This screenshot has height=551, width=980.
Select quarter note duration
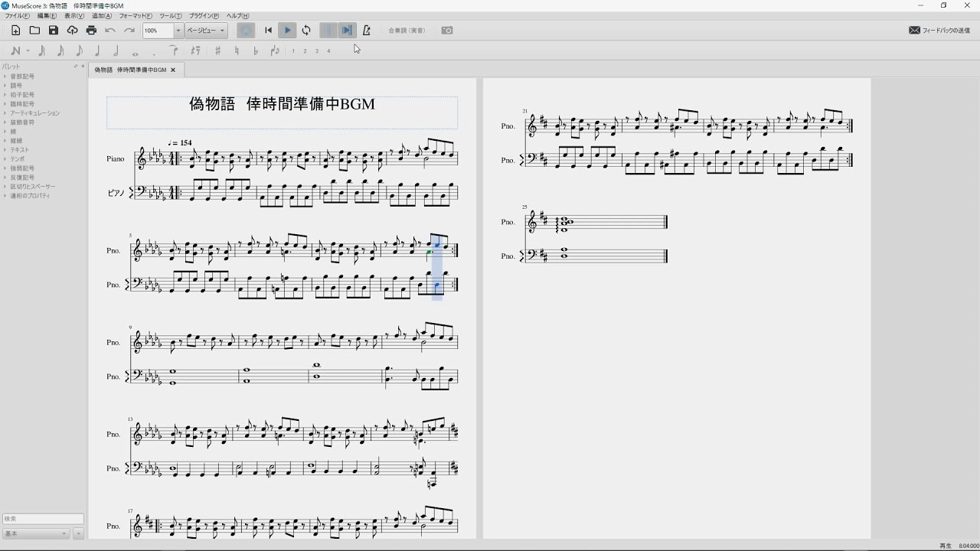[x=97, y=51]
